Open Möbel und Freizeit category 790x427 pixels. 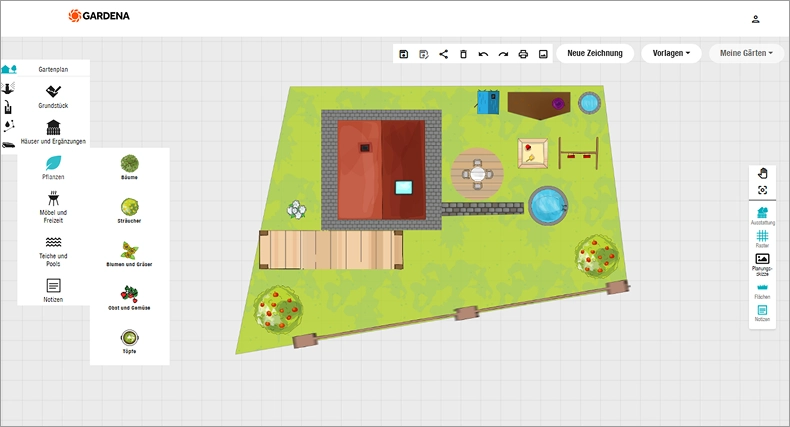[x=53, y=207]
